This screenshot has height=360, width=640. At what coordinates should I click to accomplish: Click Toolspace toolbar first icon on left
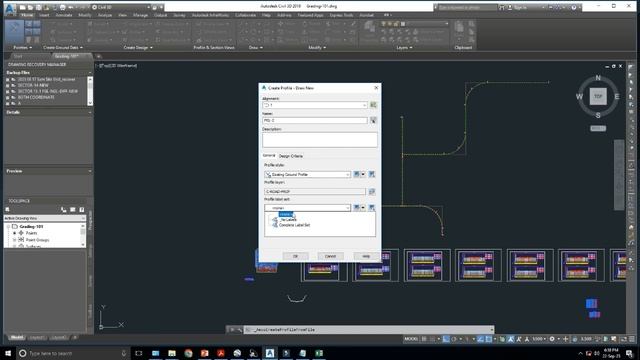coord(7,209)
